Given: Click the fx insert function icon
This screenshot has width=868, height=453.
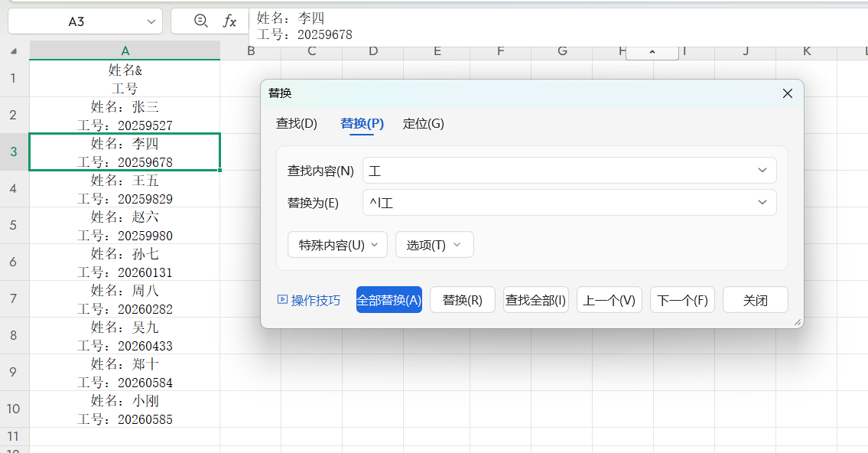Looking at the screenshot, I should pyautogui.click(x=230, y=21).
